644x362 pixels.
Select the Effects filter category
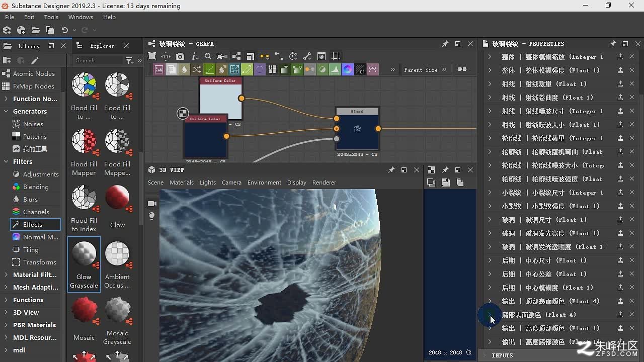coord(35,224)
